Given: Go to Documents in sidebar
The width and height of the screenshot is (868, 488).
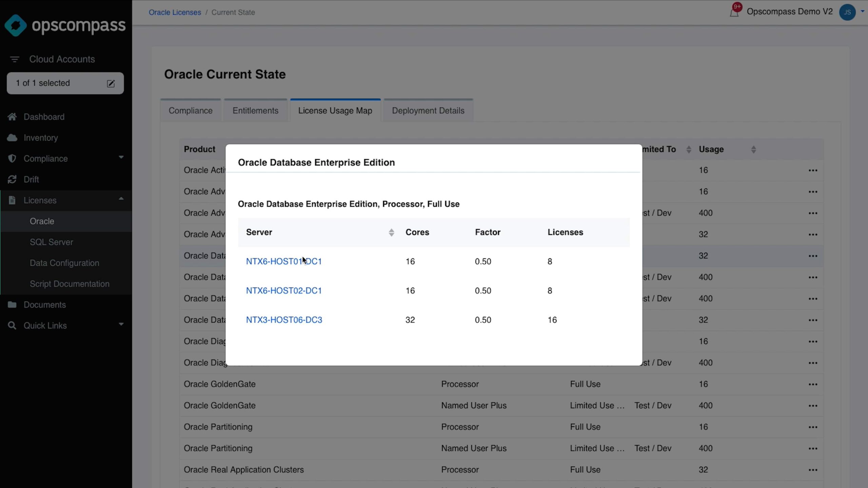Looking at the screenshot, I should (x=45, y=305).
